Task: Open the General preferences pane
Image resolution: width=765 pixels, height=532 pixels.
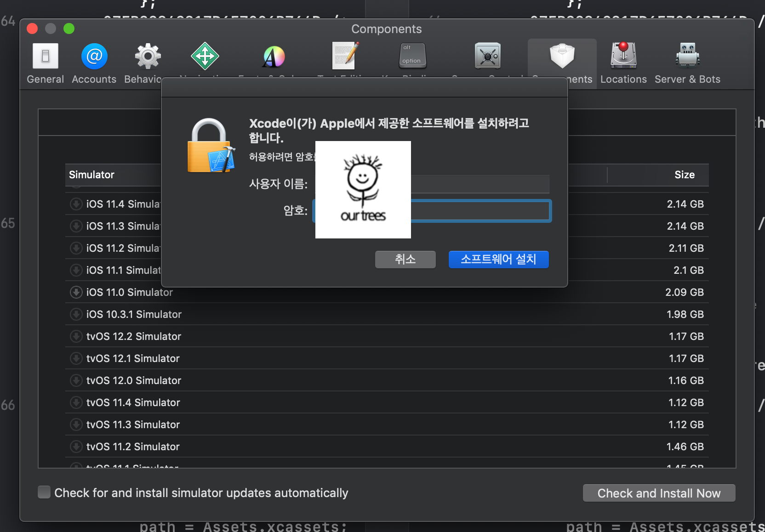Action: coord(45,63)
